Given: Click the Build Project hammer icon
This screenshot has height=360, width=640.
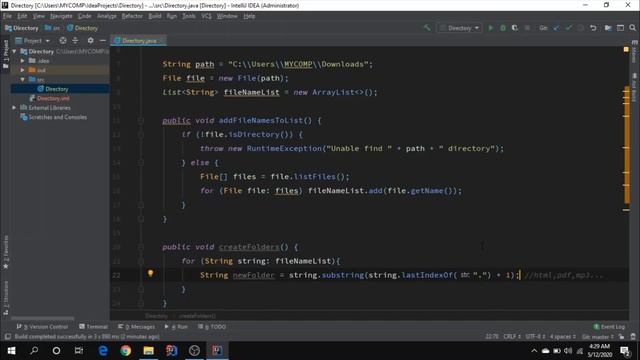Looking at the screenshot, I should [x=427, y=28].
